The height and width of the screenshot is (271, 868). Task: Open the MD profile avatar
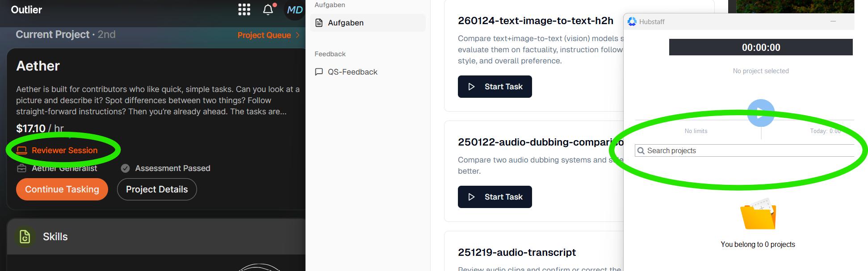(x=295, y=10)
